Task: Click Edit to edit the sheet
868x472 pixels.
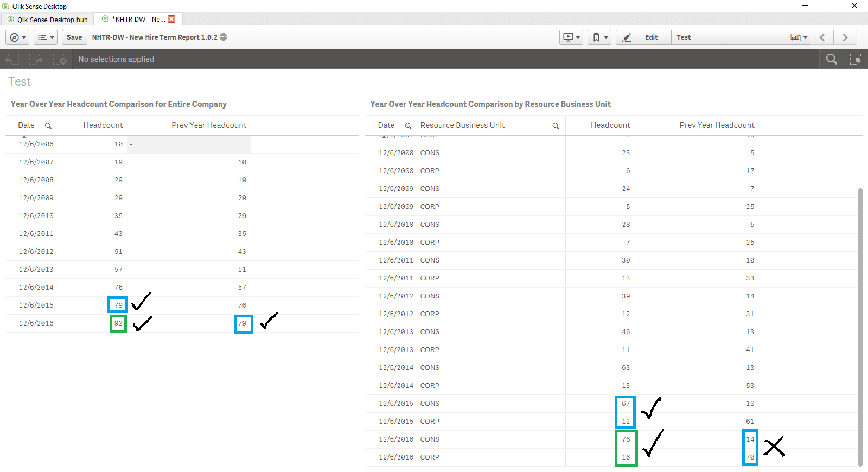Action: pos(643,37)
